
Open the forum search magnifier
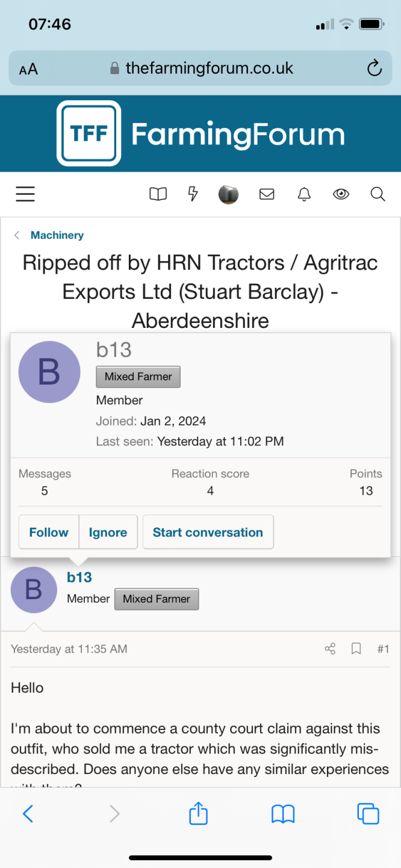pos(378,194)
